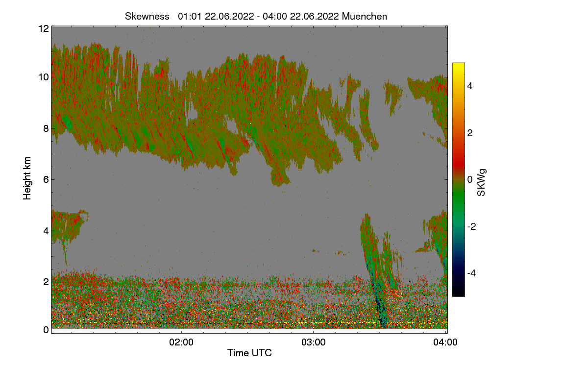The width and height of the screenshot is (588, 392).
Task: Click the colorbar tick label '-4'
Action: (x=472, y=273)
